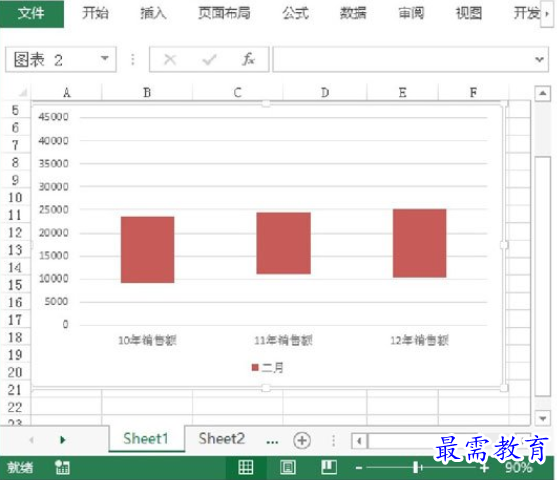557x480 pixels.
Task: Select column D header
Action: pos(325,93)
